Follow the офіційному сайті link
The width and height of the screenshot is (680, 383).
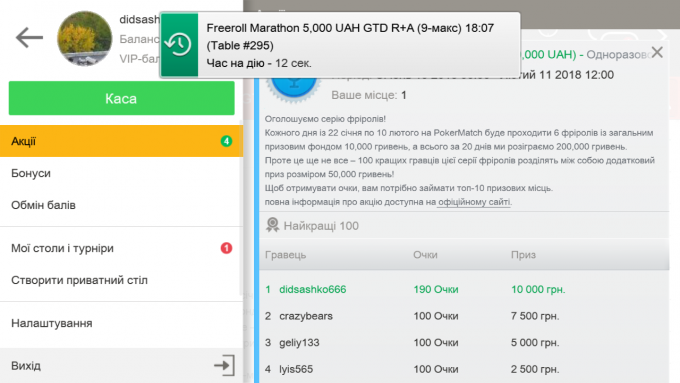474,202
